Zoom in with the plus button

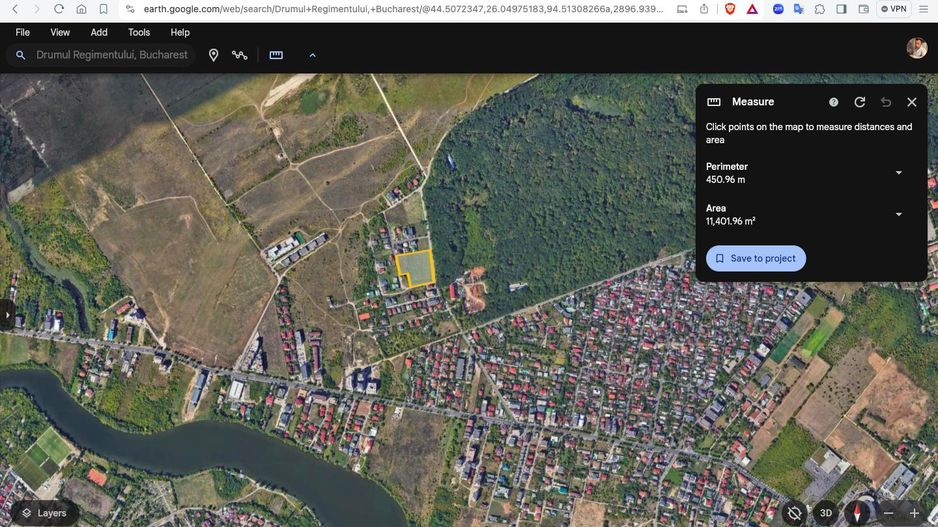[x=914, y=513]
